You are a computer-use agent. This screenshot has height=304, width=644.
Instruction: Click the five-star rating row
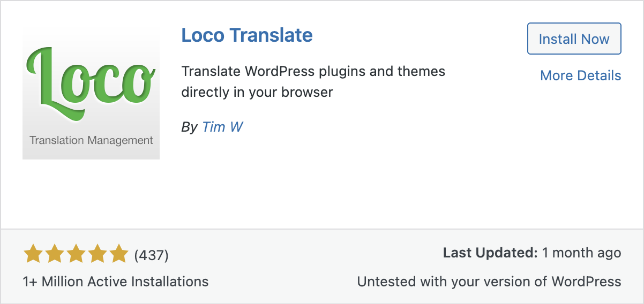[x=76, y=255]
